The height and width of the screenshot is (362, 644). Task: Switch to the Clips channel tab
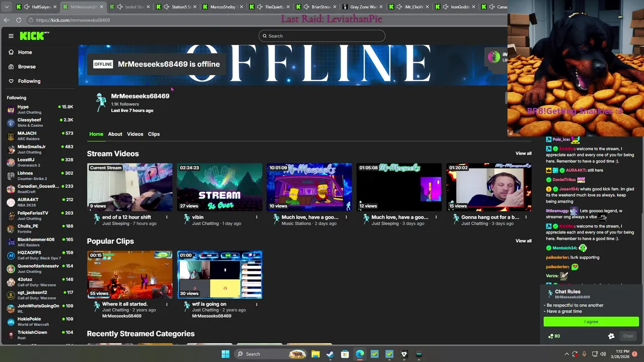point(153,134)
